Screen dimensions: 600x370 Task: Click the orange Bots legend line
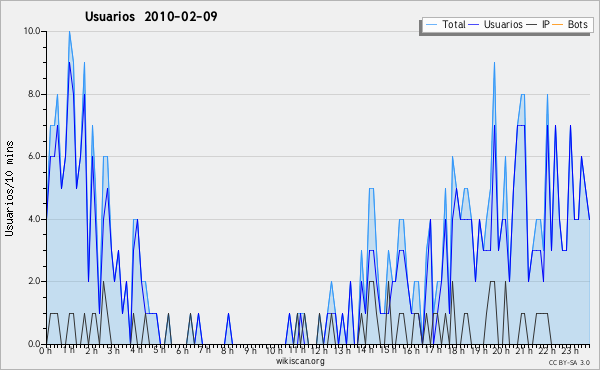[x=558, y=25]
